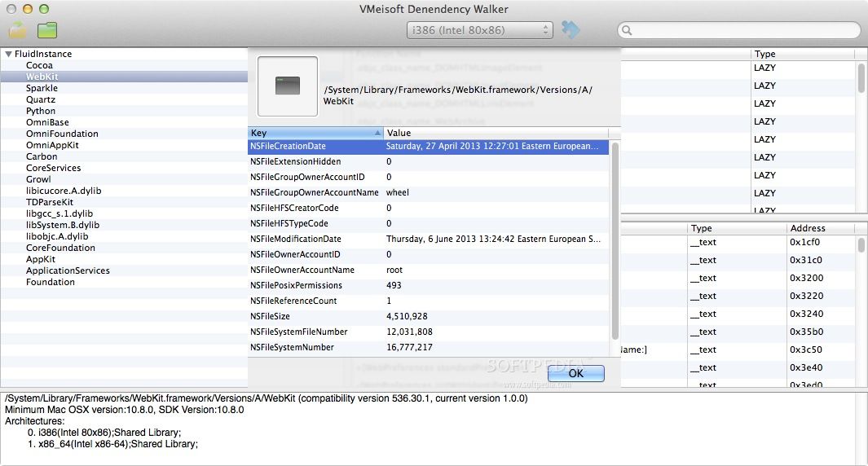The height and width of the screenshot is (466, 868).
Task: Select the NSFilePosixPermissions row
Action: (429, 286)
